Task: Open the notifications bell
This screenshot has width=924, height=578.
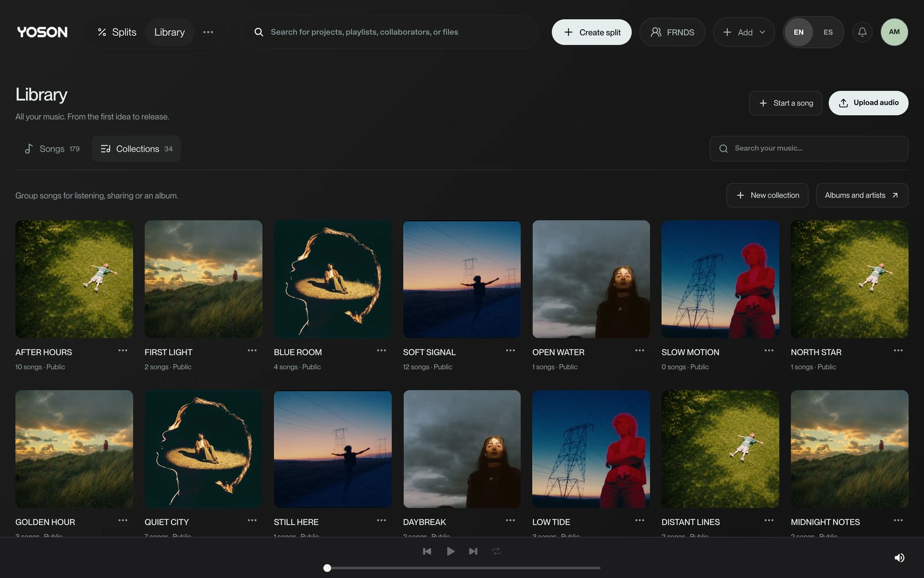Action: [x=862, y=32]
